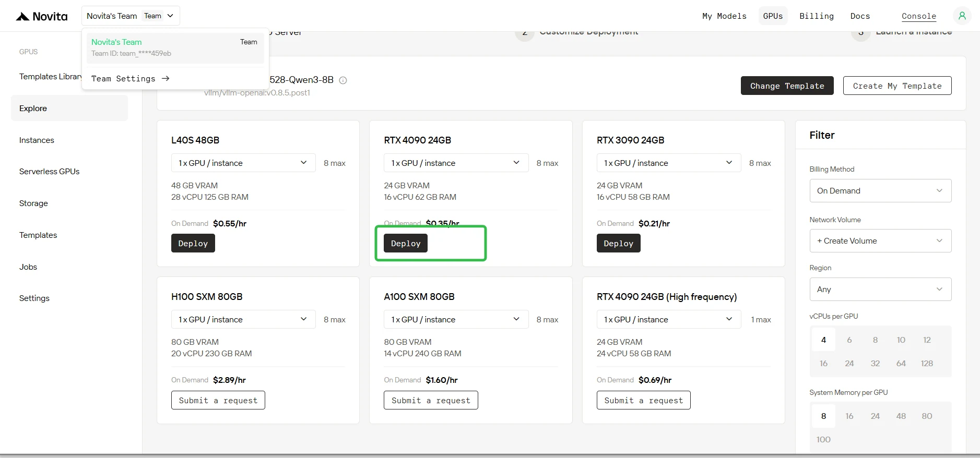Click the info icon beside 528-Qwen3-8B
The width and height of the screenshot is (980, 458).
[343, 80]
